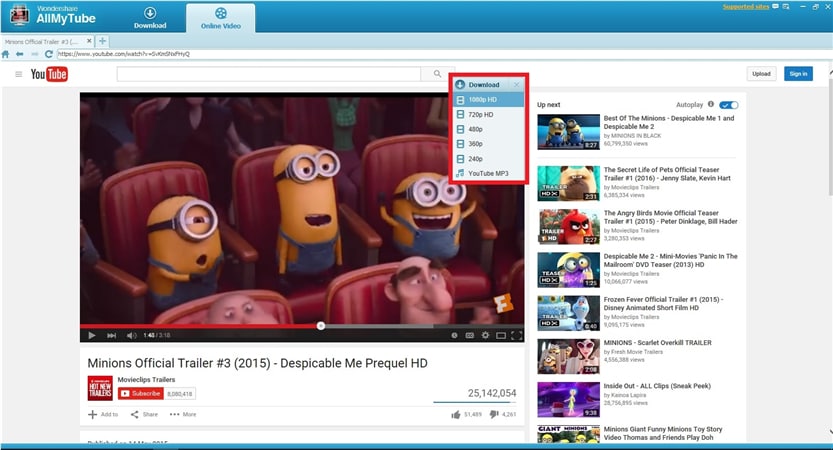Toggle video subtitles captions
Screen dimensions: 833x450
coord(470,335)
